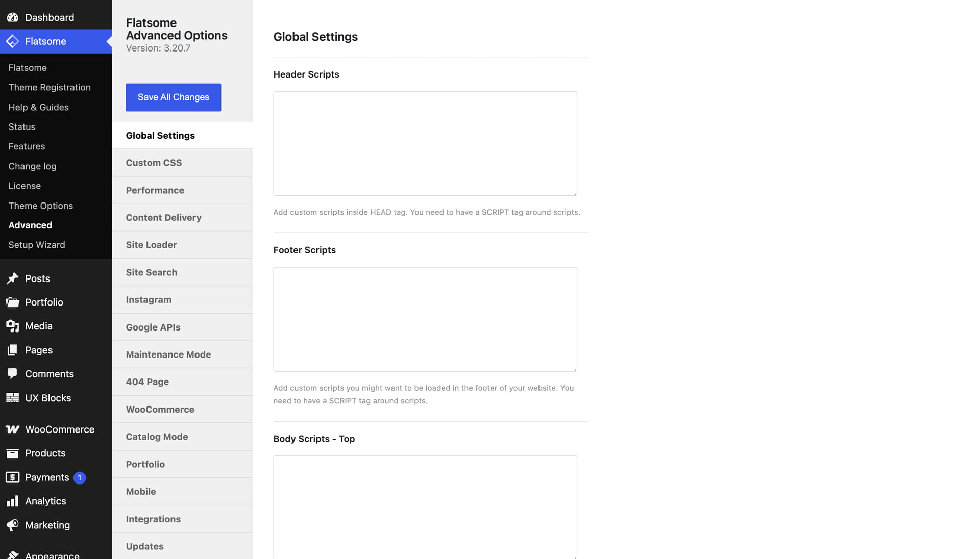The height and width of the screenshot is (559, 980).
Task: Click the Comments speech bubble icon
Action: [13, 374]
